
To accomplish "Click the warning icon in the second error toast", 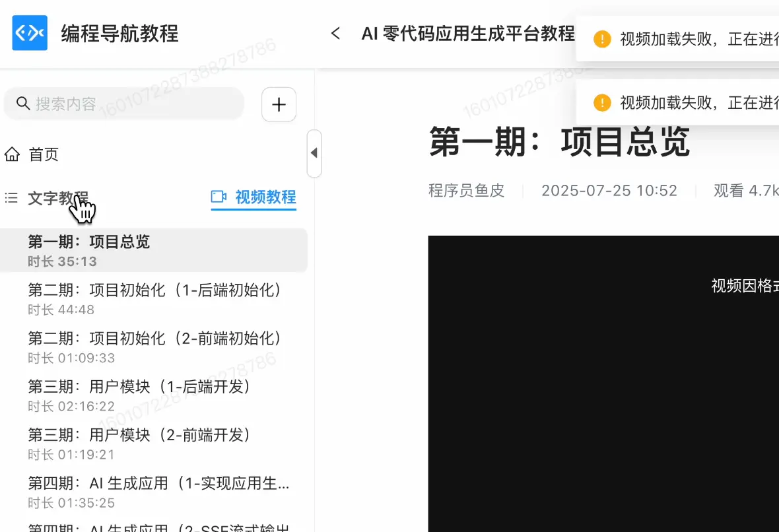I will pyautogui.click(x=601, y=103).
